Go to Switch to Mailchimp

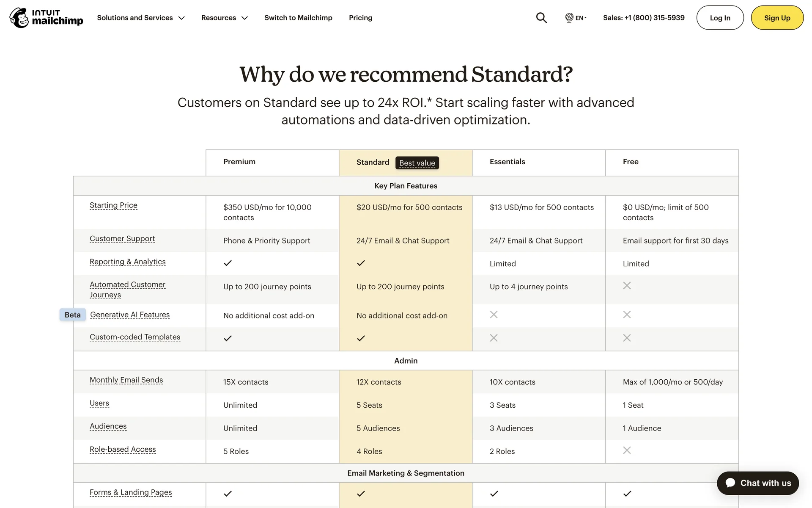click(298, 18)
